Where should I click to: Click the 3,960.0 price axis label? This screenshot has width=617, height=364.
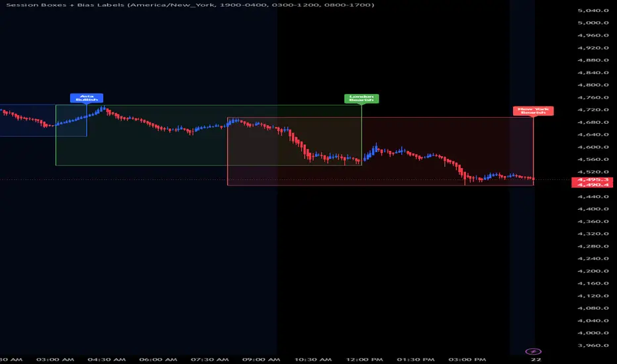coord(593,345)
